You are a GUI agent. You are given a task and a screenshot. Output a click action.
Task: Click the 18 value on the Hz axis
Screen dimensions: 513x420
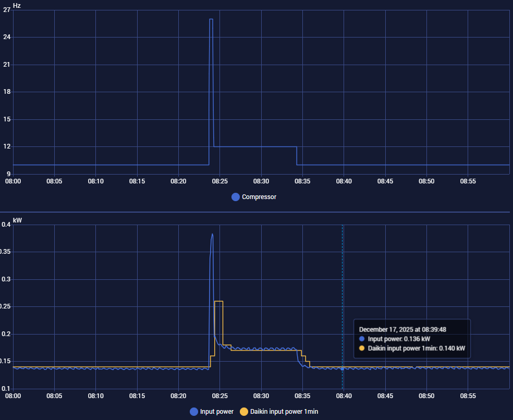tap(7, 92)
